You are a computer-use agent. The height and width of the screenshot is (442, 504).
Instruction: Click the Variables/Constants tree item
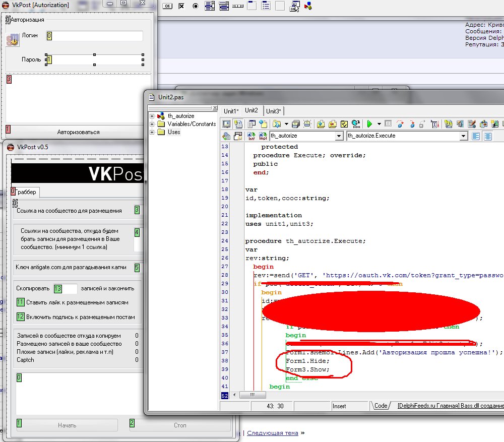(x=192, y=124)
